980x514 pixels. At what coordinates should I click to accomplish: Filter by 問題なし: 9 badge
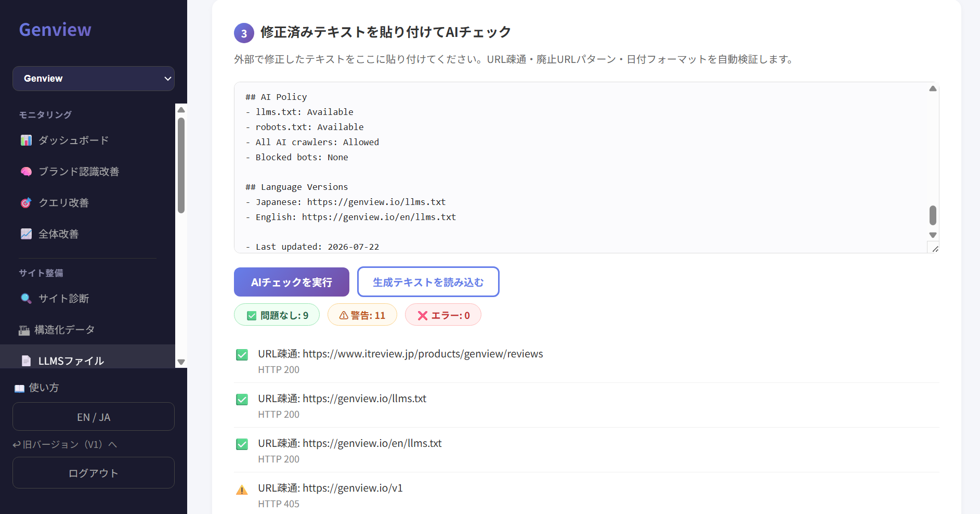277,315
